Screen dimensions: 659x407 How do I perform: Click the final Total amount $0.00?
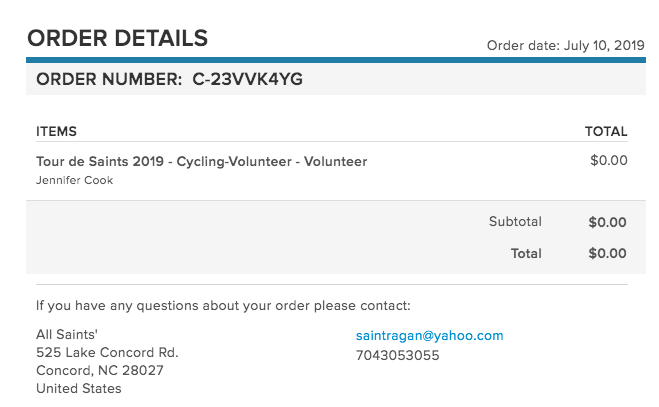[x=607, y=253]
